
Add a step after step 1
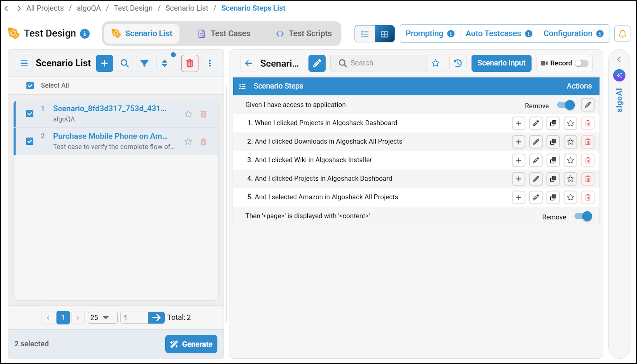pos(519,123)
